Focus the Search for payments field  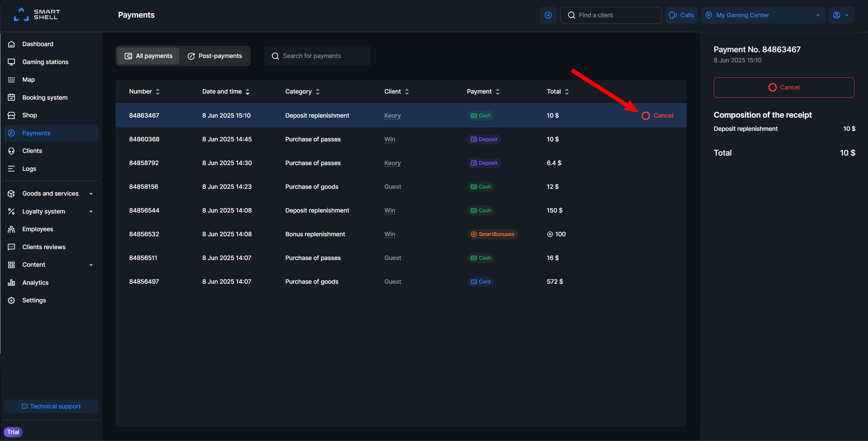point(317,56)
